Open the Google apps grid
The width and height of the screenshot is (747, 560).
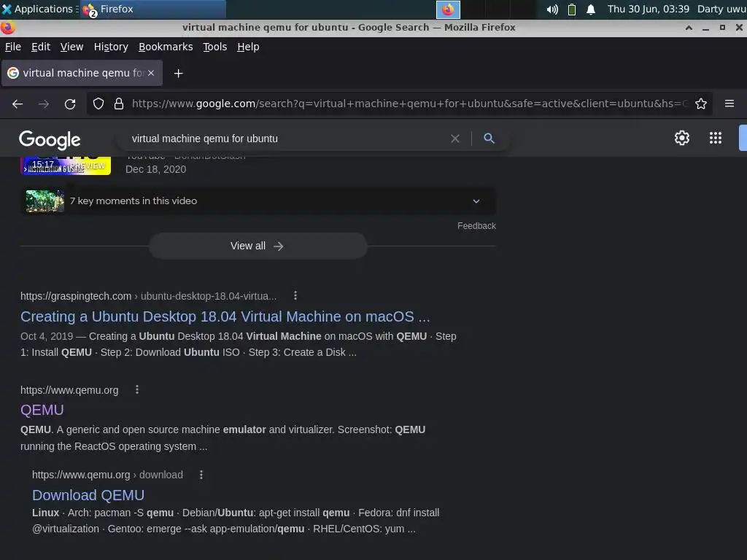click(x=715, y=138)
